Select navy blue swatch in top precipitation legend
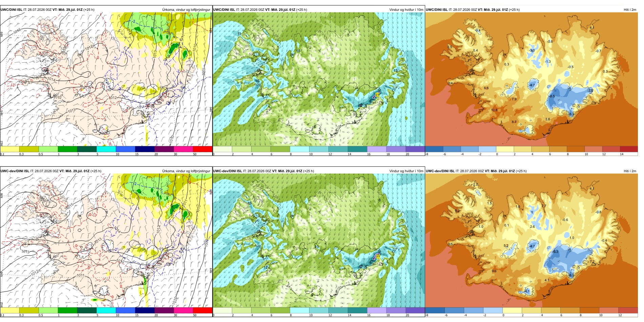Viewport: 644px width, 322px height. tap(145, 149)
